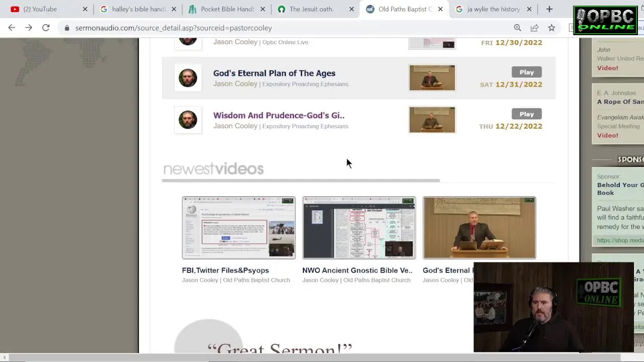
Task: Open Video! link under Walker United Re
Action: (x=608, y=68)
